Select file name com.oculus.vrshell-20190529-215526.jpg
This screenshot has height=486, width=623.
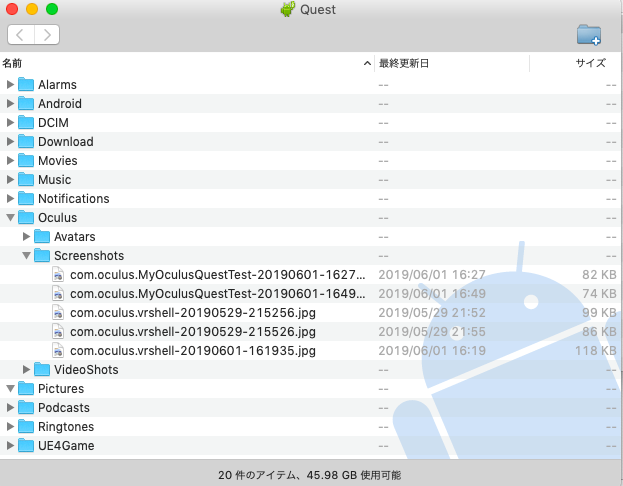[193, 332]
